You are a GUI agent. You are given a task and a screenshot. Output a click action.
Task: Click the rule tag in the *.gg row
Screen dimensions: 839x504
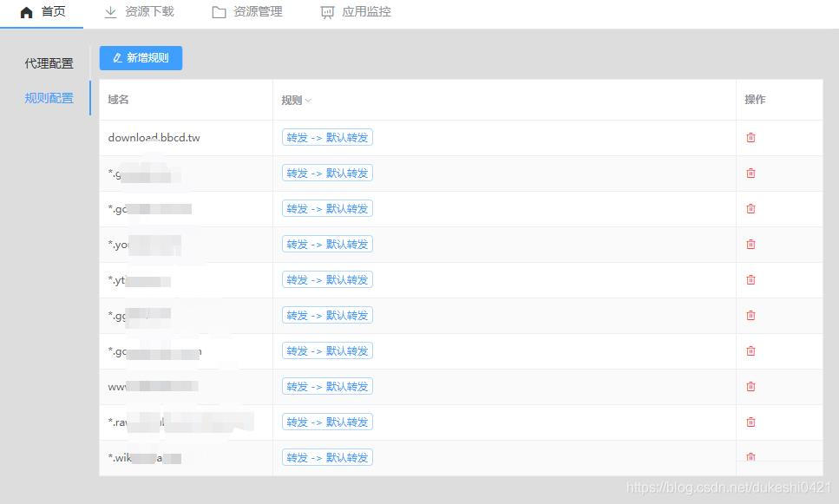click(x=327, y=315)
